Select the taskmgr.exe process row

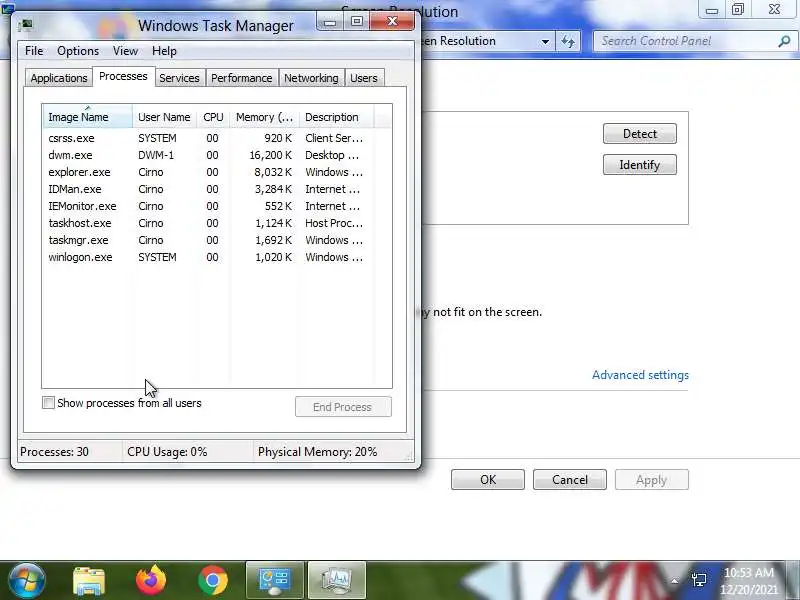[x=208, y=240]
